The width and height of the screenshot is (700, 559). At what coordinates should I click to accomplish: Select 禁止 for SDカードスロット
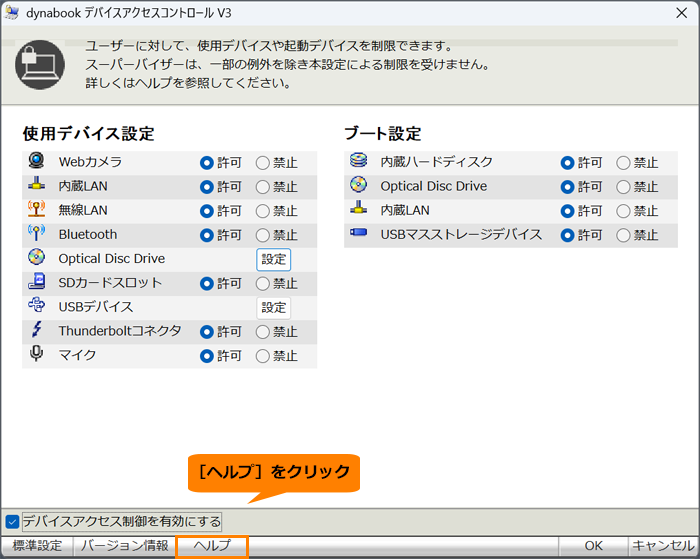tap(262, 284)
